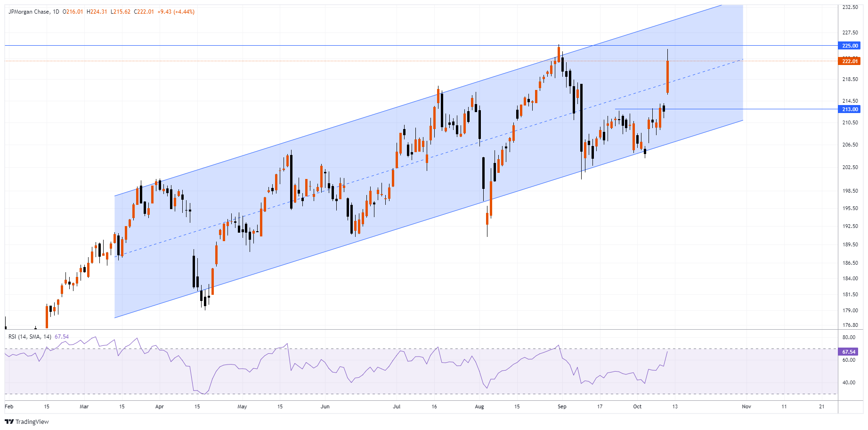Click the high value H224.31
This screenshot has width=868, height=430.
point(97,12)
